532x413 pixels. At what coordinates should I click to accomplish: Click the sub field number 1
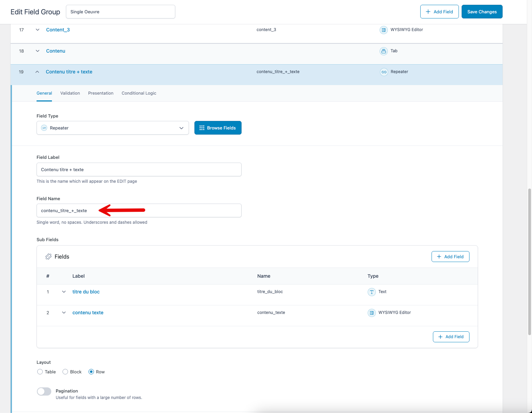point(48,292)
